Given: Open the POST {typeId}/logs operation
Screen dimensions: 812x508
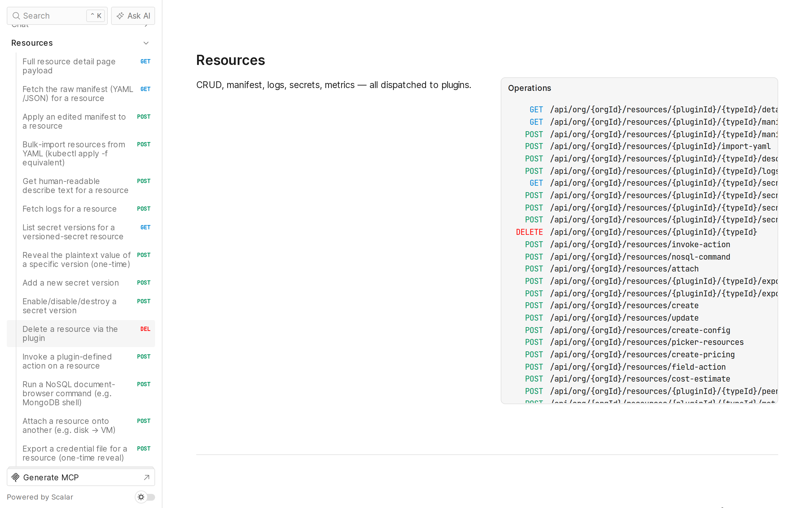Looking at the screenshot, I should [651, 171].
